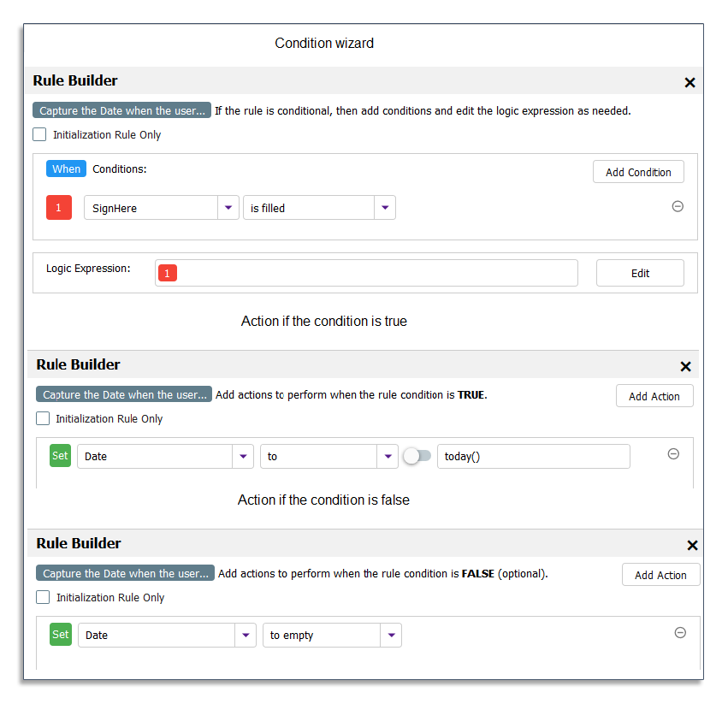
Task: Check Initialization Rule Only in condition panel
Action: 40,134
